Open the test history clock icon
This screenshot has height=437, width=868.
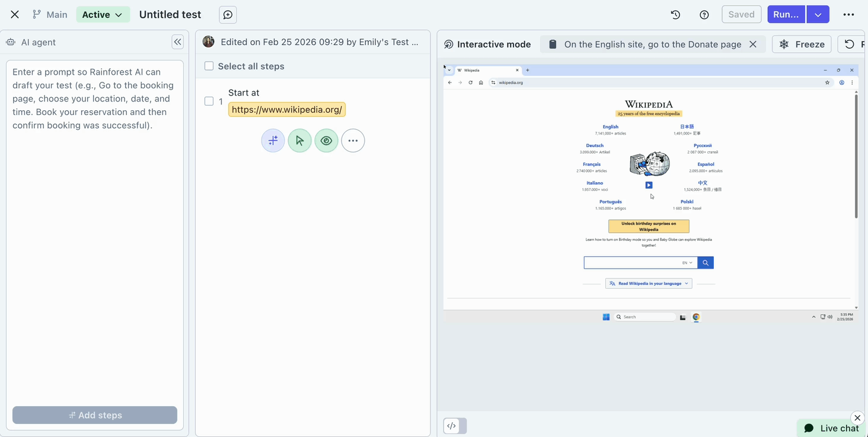[675, 15]
